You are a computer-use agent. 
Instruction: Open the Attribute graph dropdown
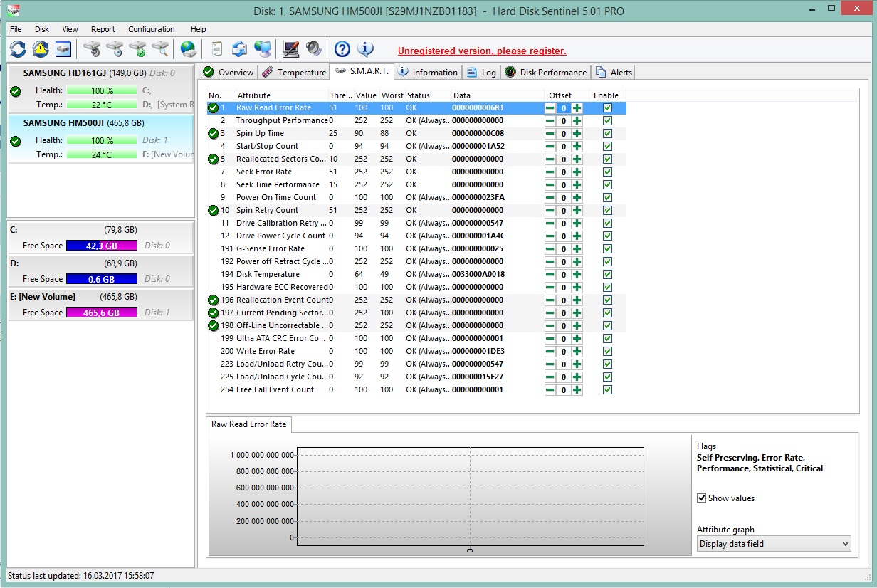click(x=774, y=544)
